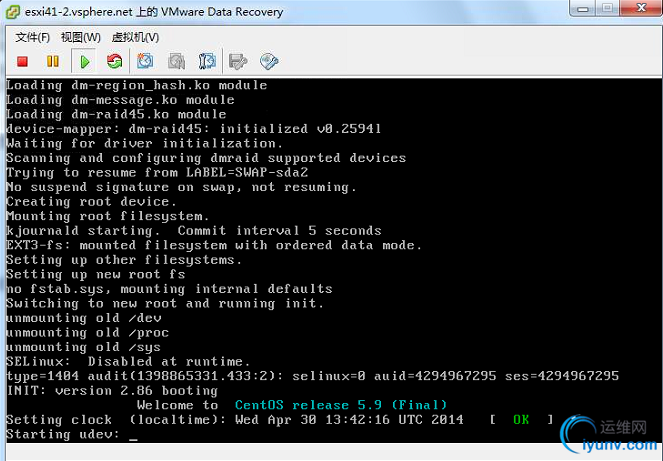Power on the VM with green play icon

coord(84,62)
